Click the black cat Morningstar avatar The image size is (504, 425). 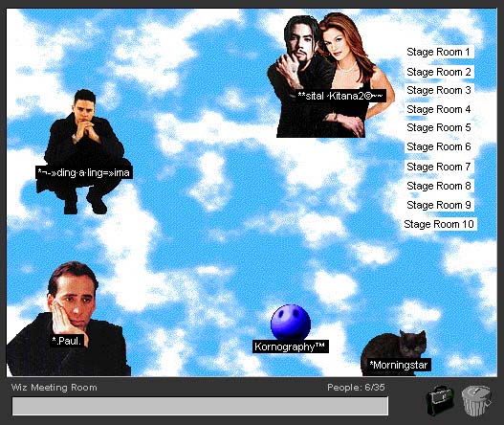pos(394,352)
